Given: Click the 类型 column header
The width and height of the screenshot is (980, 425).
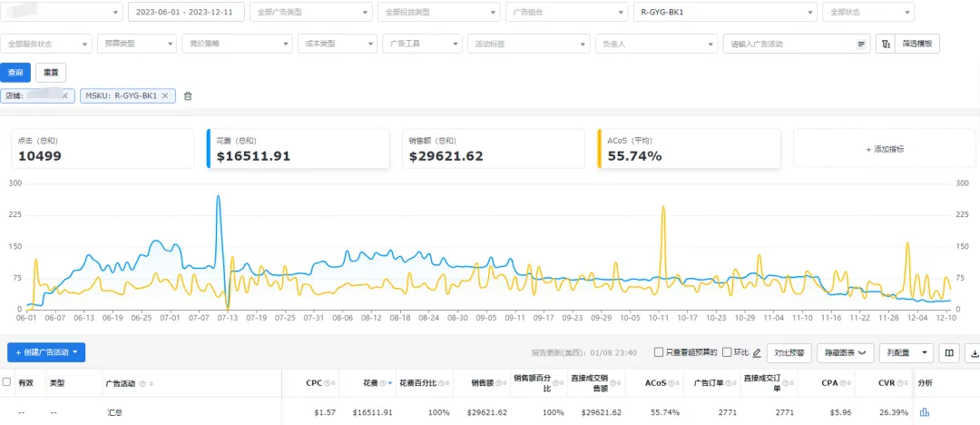Looking at the screenshot, I should point(57,383).
